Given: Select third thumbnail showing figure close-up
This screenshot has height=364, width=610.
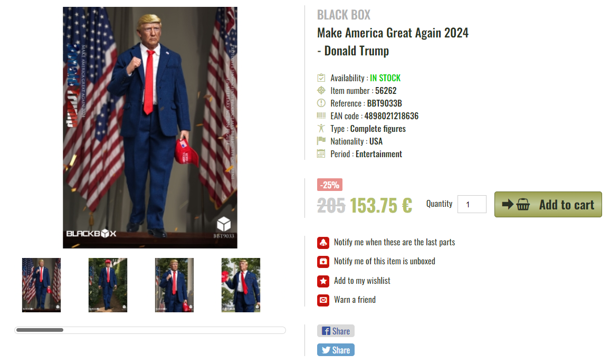Looking at the screenshot, I should [x=174, y=285].
